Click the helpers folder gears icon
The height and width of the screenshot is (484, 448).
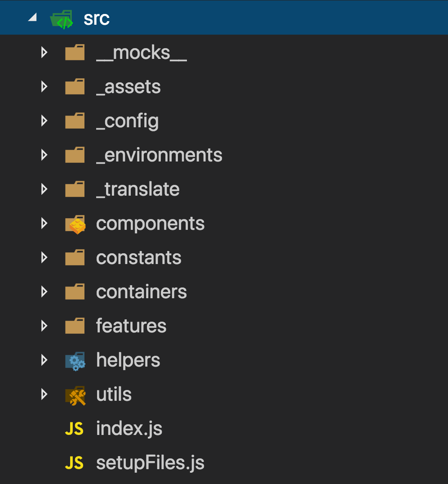pos(75,361)
